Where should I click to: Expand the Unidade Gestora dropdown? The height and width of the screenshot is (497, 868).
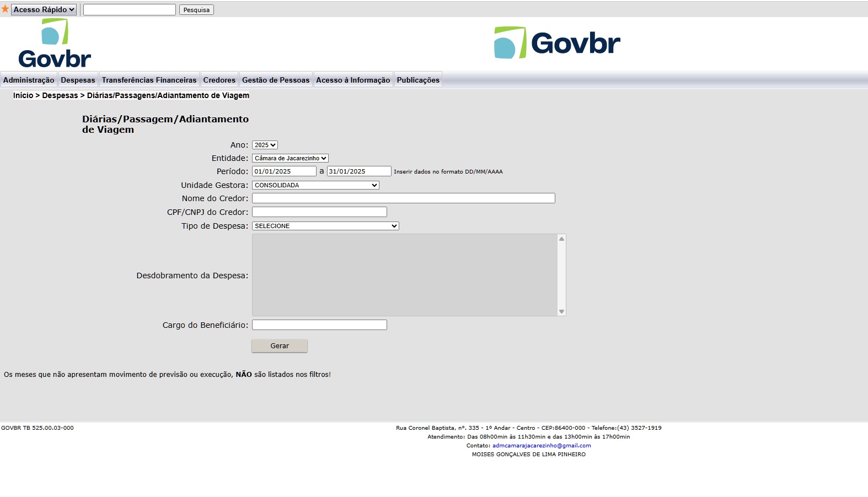[315, 185]
